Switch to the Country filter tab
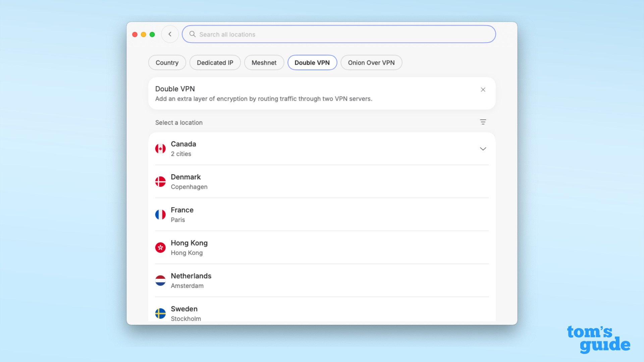The height and width of the screenshot is (362, 644). [167, 62]
